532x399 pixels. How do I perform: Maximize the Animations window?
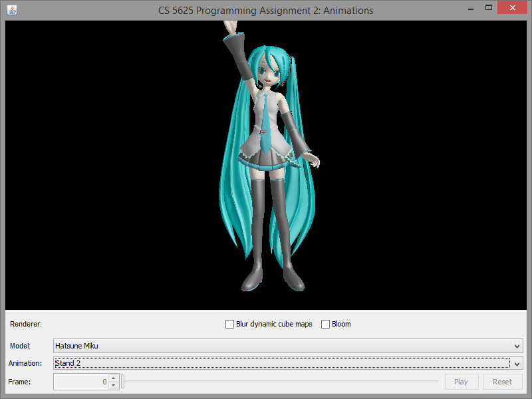click(x=488, y=8)
